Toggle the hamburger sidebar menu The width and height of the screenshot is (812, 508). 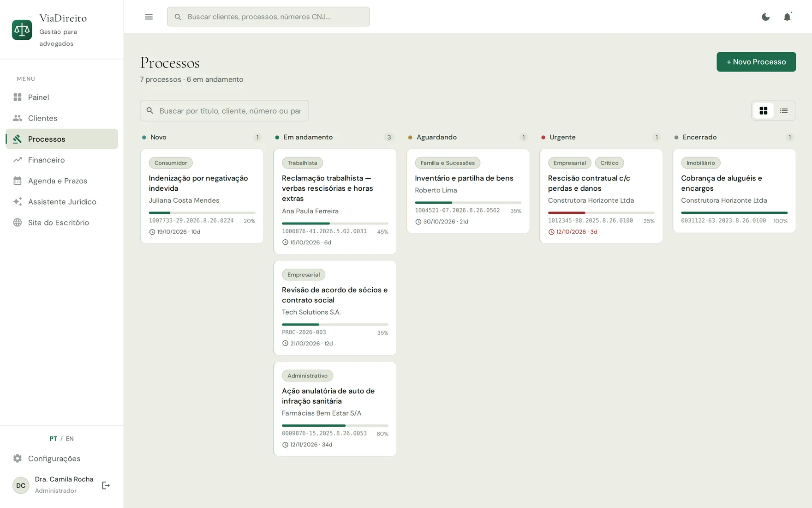(149, 17)
